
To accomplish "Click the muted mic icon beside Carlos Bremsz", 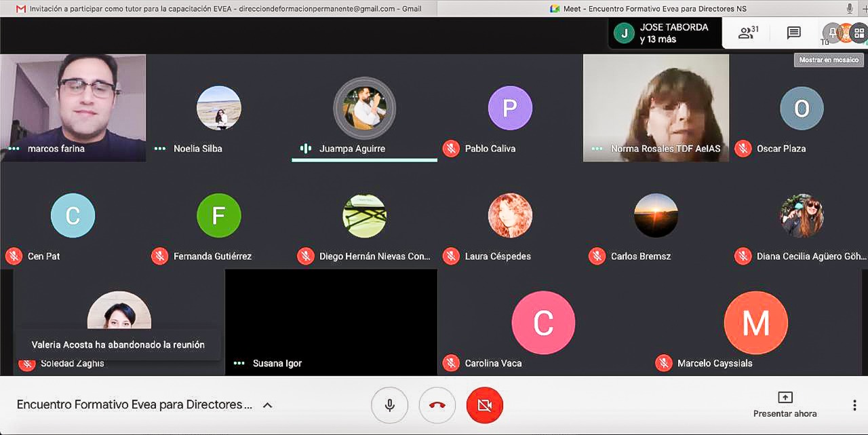I will (x=597, y=257).
